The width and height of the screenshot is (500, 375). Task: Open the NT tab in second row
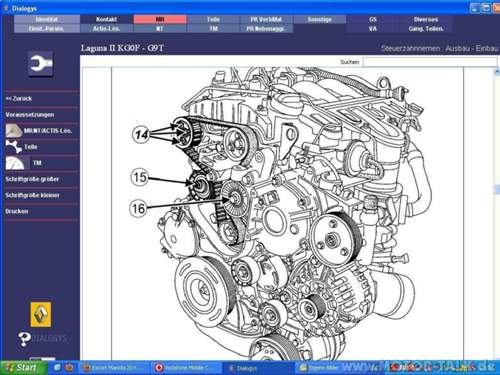coord(160,29)
